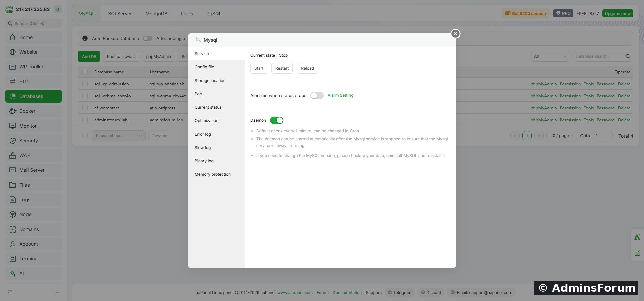Tick the select-all checkbox in the table header
The width and height of the screenshot is (644, 301).
(85, 72)
